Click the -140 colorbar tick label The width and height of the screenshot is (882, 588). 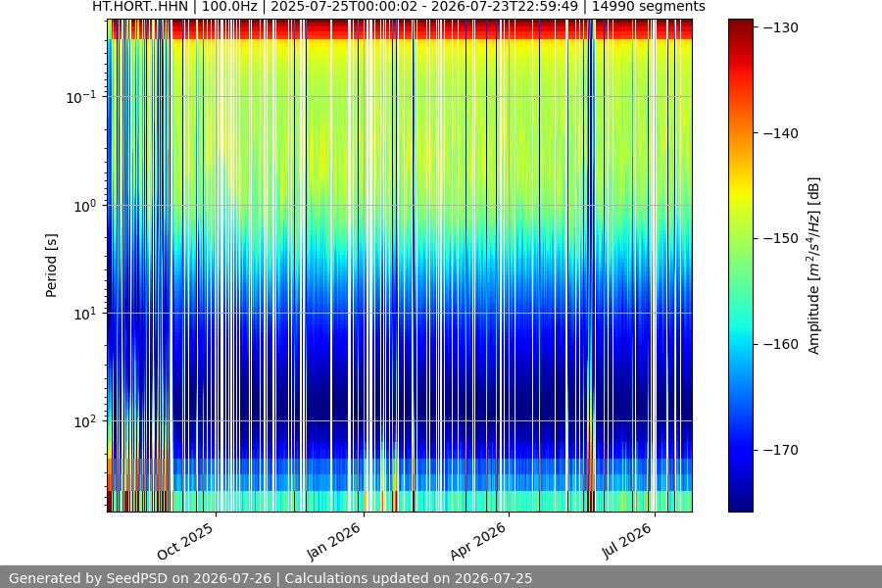click(781, 133)
